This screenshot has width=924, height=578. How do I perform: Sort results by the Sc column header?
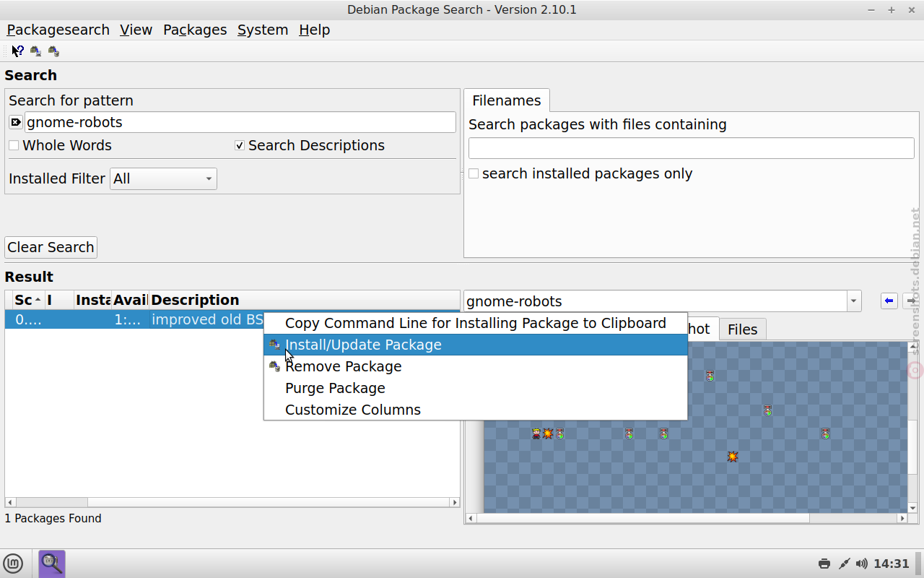pyautogui.click(x=28, y=300)
